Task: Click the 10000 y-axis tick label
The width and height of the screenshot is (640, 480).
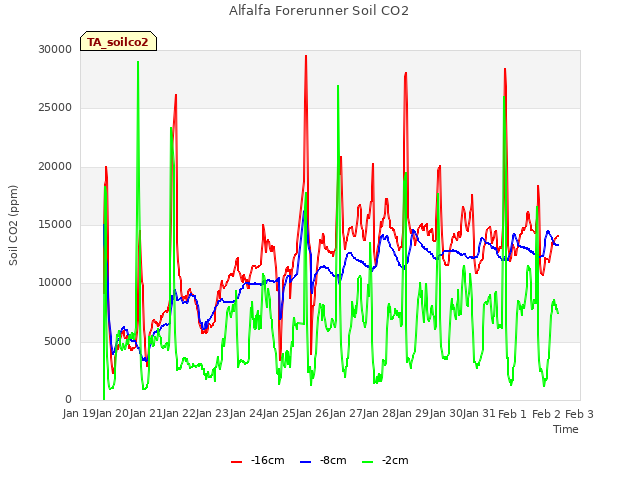Action: click(55, 282)
